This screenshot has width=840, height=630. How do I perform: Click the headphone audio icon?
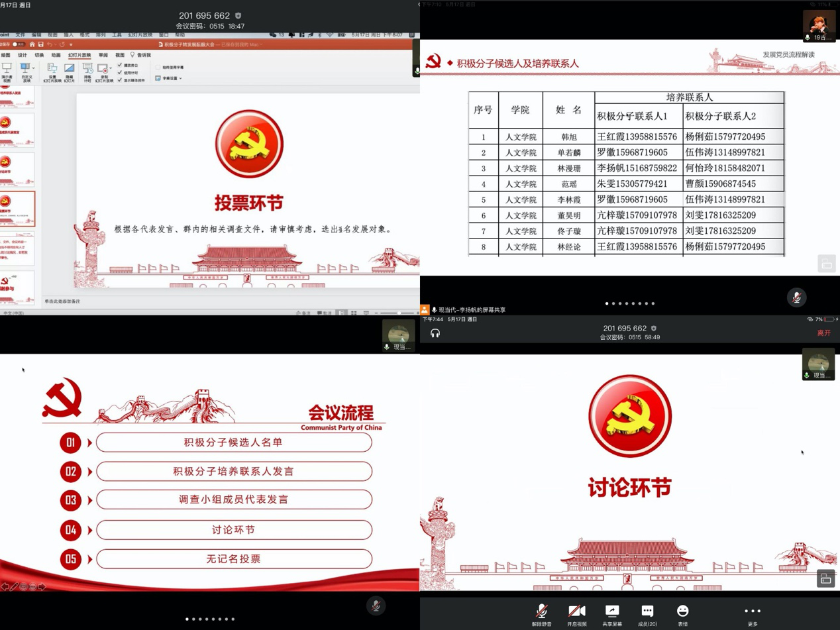click(x=435, y=333)
